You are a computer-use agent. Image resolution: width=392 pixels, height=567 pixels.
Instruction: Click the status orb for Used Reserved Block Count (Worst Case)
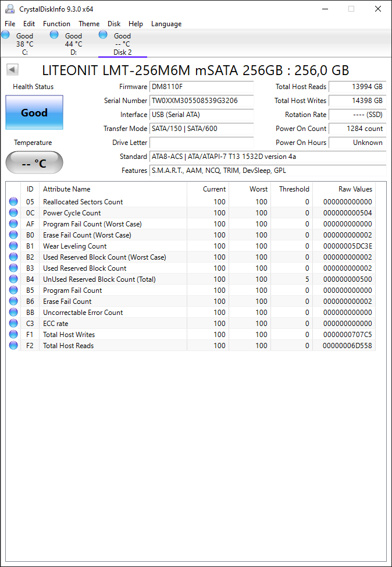point(13,257)
